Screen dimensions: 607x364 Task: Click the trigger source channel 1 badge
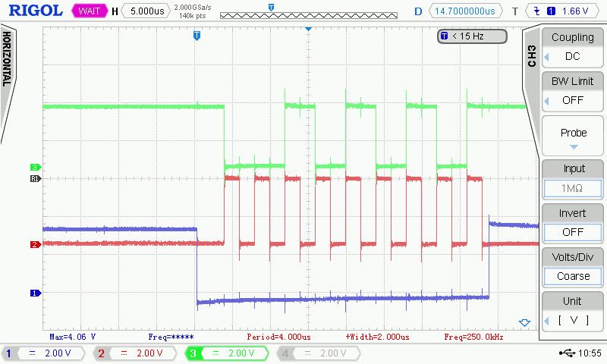point(552,11)
